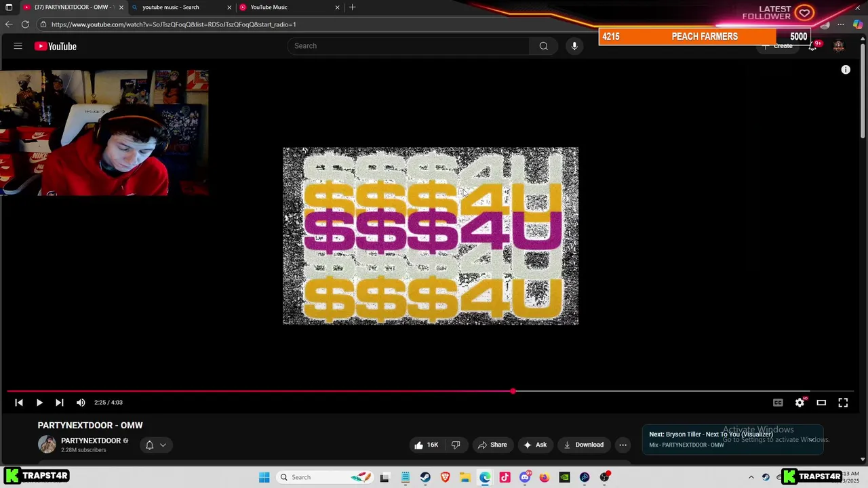Click the Windows taskbar search box
Image resolution: width=868 pixels, height=488 pixels.
coord(325,477)
